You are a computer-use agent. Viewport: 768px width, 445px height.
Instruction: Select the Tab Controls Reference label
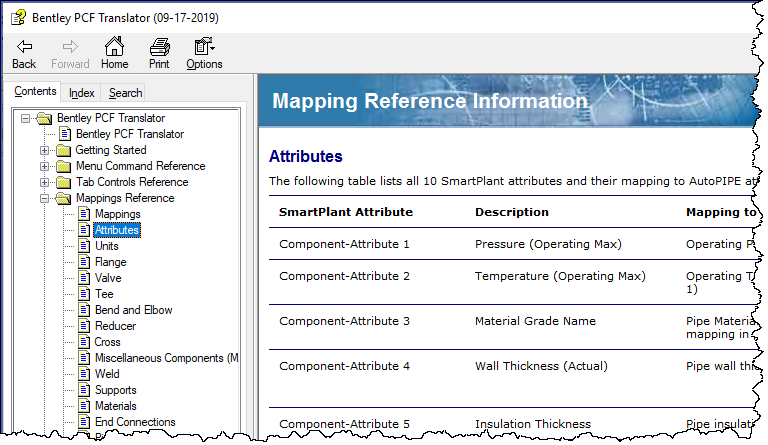pos(132,182)
